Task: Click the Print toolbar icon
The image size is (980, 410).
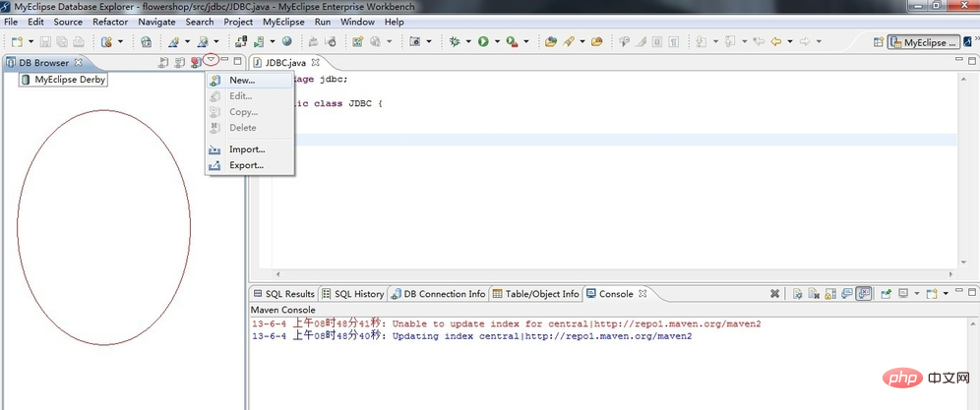Action: (x=78, y=42)
